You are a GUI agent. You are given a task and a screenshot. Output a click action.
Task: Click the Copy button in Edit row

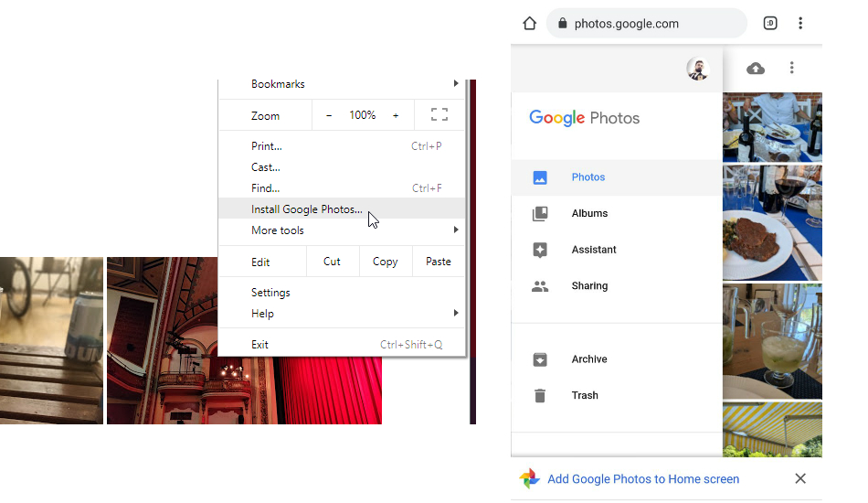point(386,262)
